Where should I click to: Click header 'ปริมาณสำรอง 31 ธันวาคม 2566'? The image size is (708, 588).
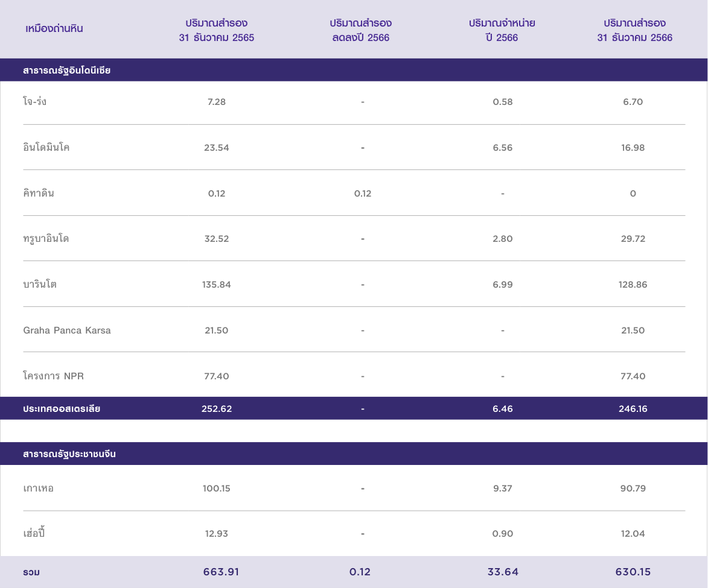point(635,30)
